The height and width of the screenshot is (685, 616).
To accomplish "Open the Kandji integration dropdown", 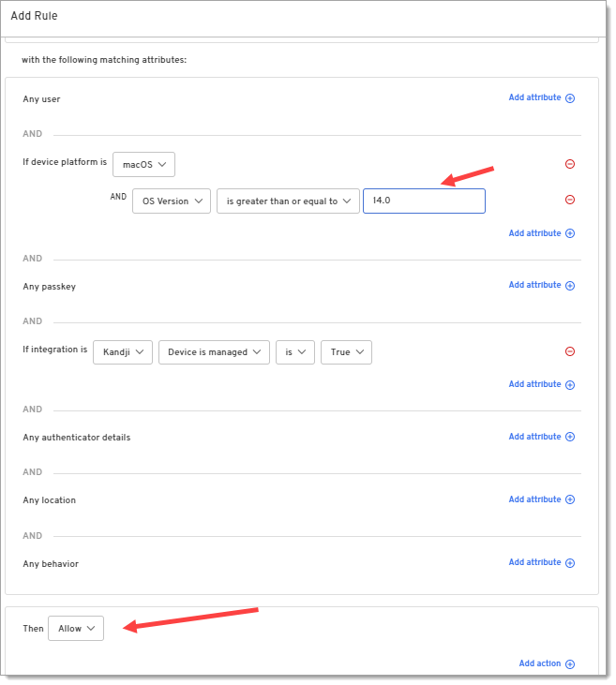I will click(122, 352).
